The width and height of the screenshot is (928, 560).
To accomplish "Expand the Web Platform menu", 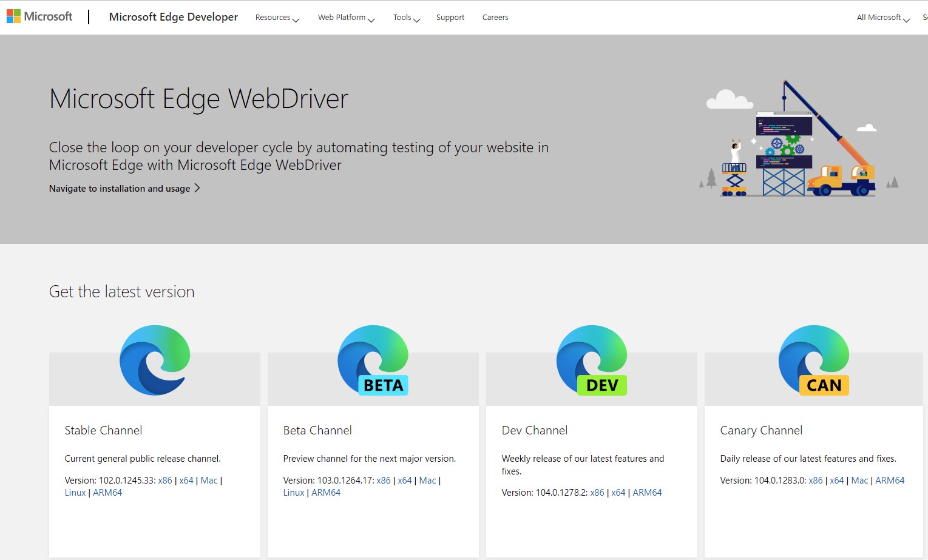I will [x=347, y=18].
